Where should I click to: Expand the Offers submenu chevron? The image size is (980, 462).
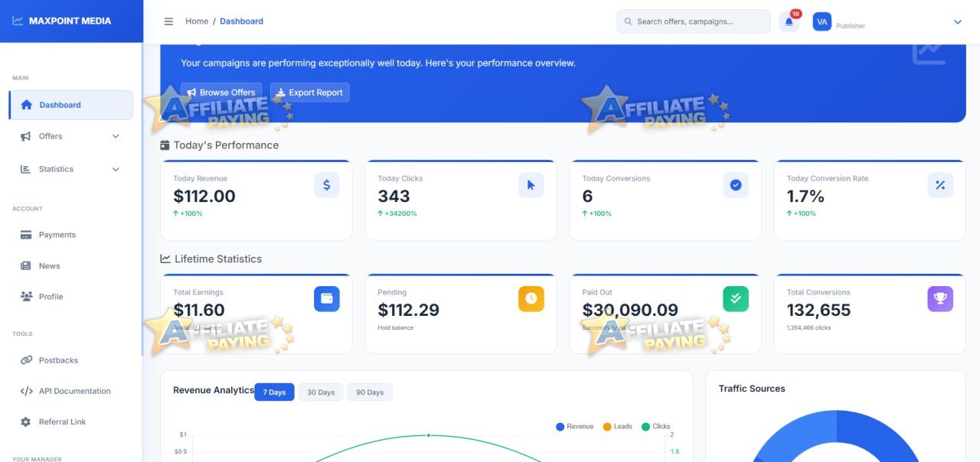[x=116, y=136]
